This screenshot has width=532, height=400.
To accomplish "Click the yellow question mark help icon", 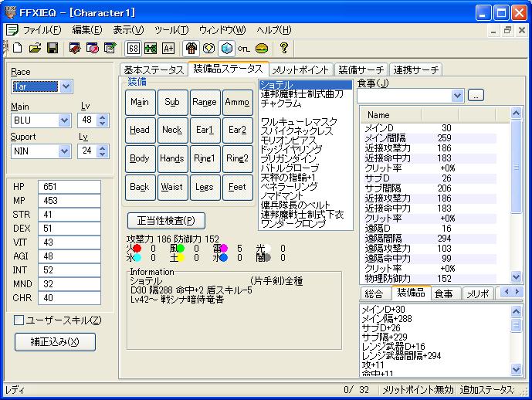I will [284, 48].
